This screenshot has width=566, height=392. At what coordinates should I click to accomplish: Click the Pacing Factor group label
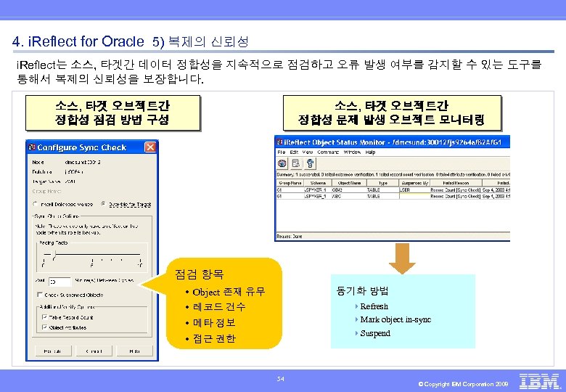pos(54,242)
